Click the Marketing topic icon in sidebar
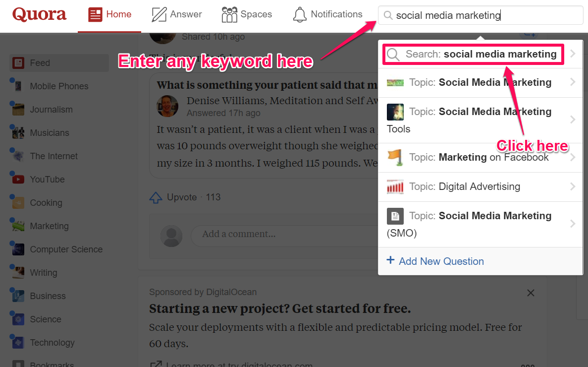Image resolution: width=588 pixels, height=367 pixels. pyautogui.click(x=18, y=226)
